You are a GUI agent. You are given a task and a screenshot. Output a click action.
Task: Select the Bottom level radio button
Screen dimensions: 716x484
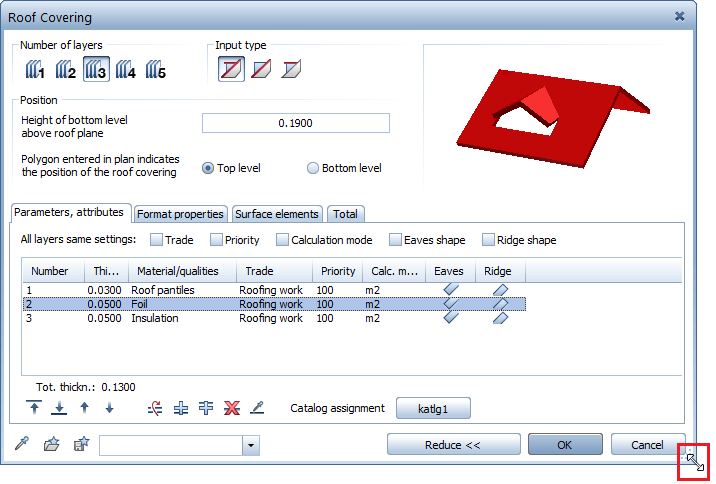pos(313,168)
